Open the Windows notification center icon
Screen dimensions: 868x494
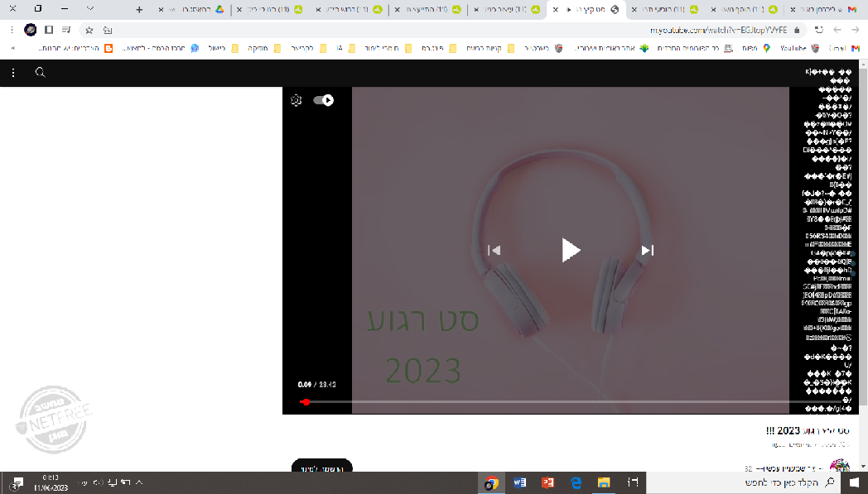pyautogui.click(x=17, y=483)
